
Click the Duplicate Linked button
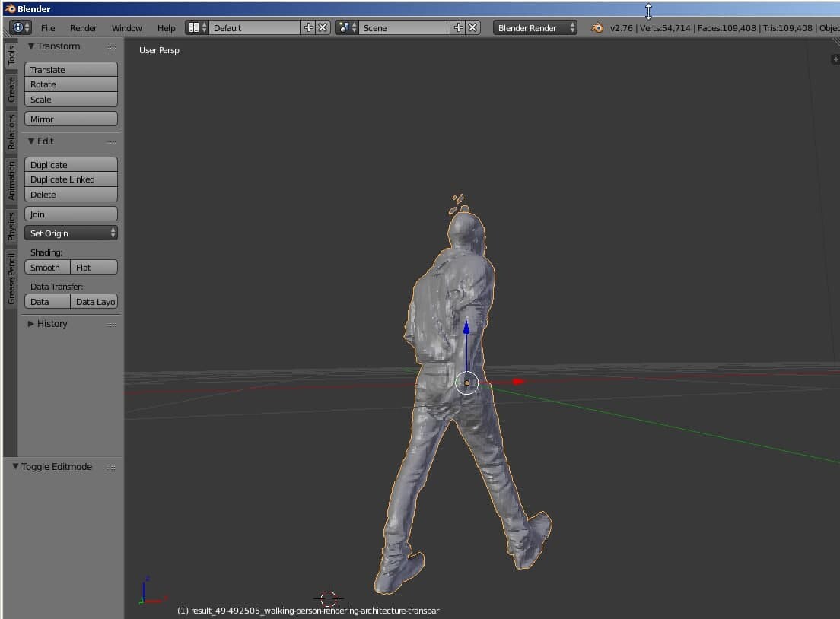[x=71, y=179]
